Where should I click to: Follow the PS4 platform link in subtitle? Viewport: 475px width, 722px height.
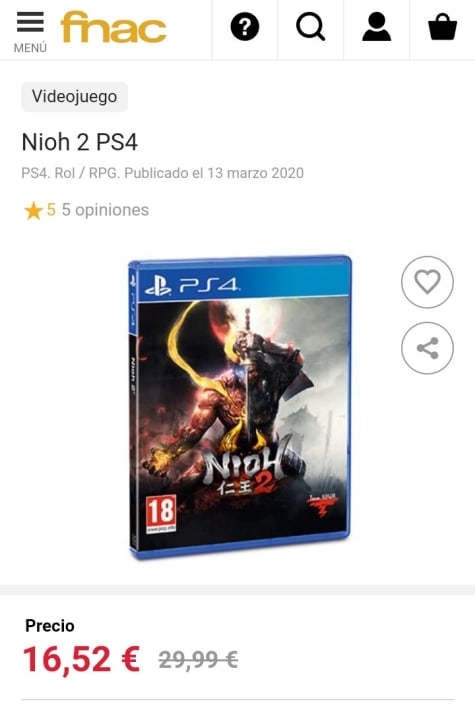click(x=35, y=173)
